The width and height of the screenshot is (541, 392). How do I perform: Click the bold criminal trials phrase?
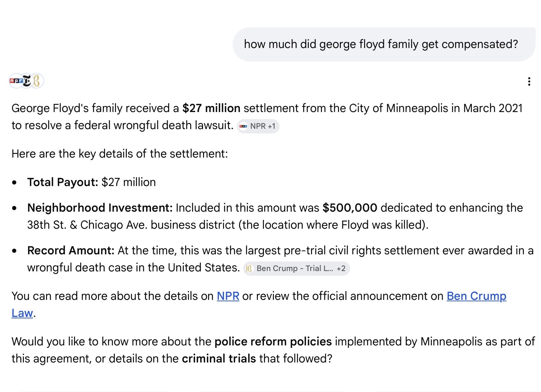click(219, 359)
